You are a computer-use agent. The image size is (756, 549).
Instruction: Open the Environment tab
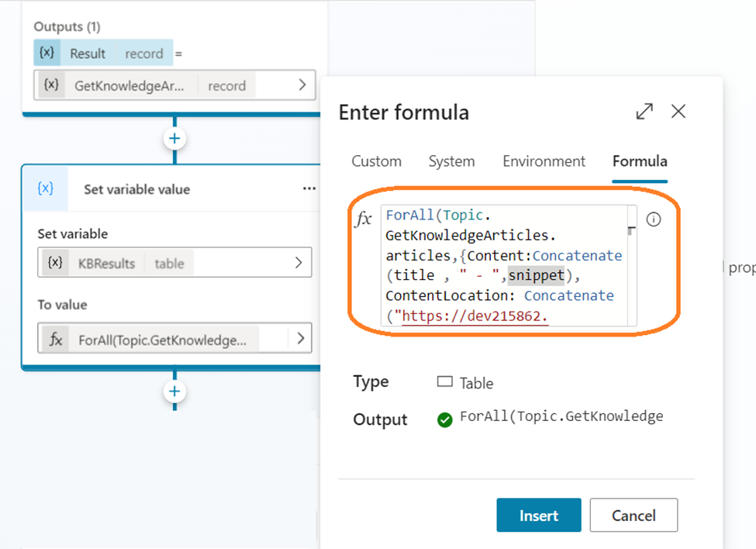pos(544,161)
